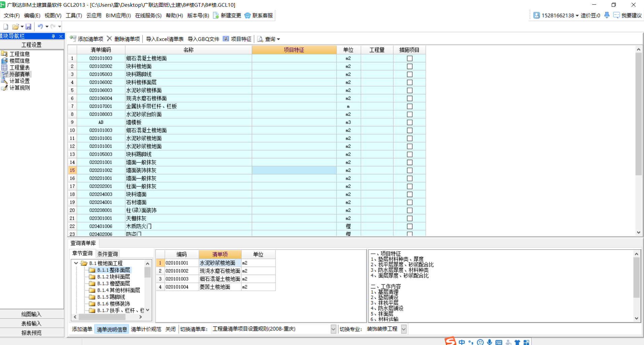This screenshot has width=644, height=345.
Task: Pin the 模块导航栏 panel
Action: [53, 36]
